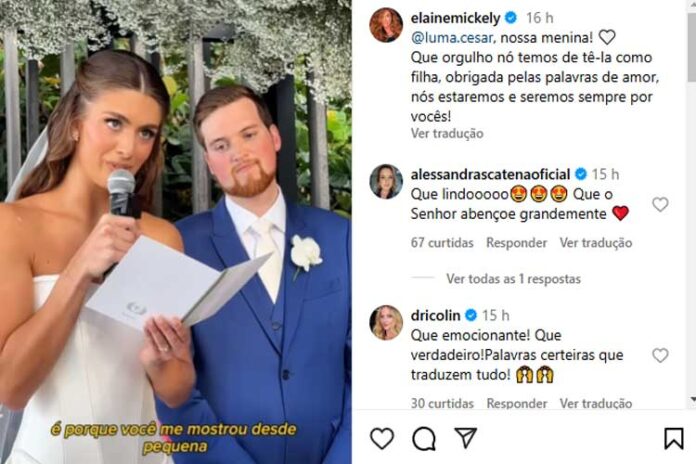
Task: Click Ver tradução under the caption
Action: (x=447, y=133)
